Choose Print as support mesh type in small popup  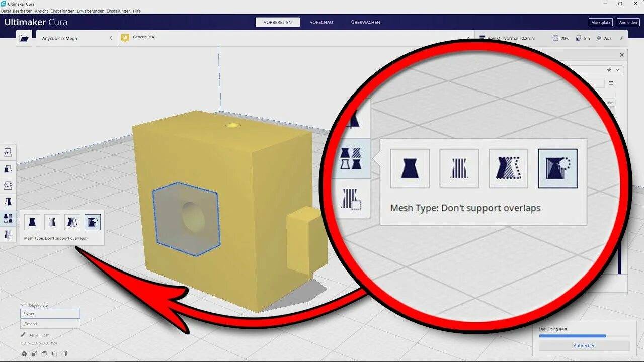point(52,222)
